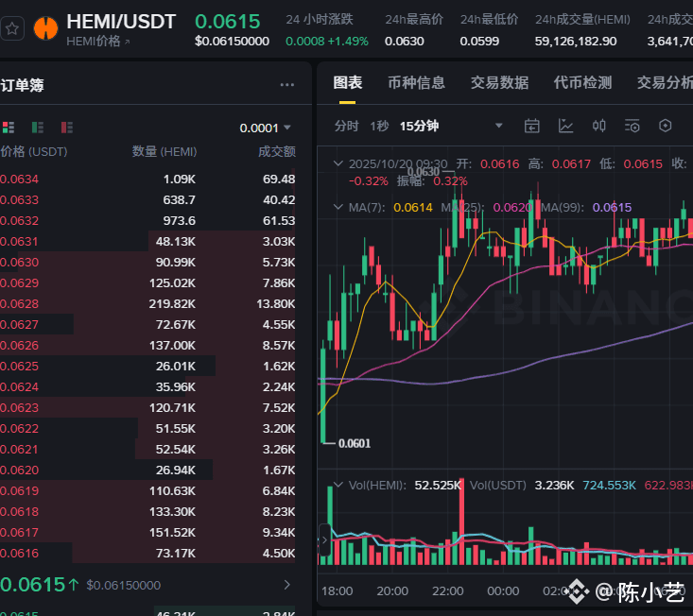Click the 0.0628 sell order price
Image resolution: width=693 pixels, height=616 pixels.
coord(19,304)
